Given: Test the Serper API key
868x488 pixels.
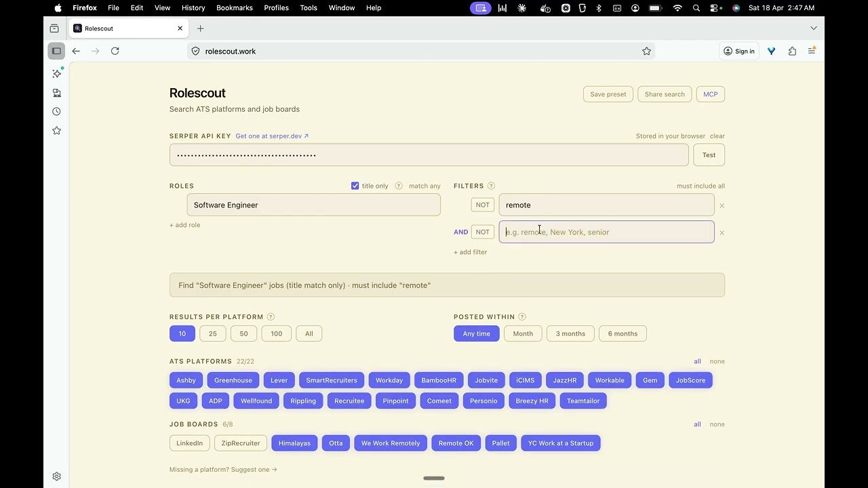Looking at the screenshot, I should click(x=709, y=155).
